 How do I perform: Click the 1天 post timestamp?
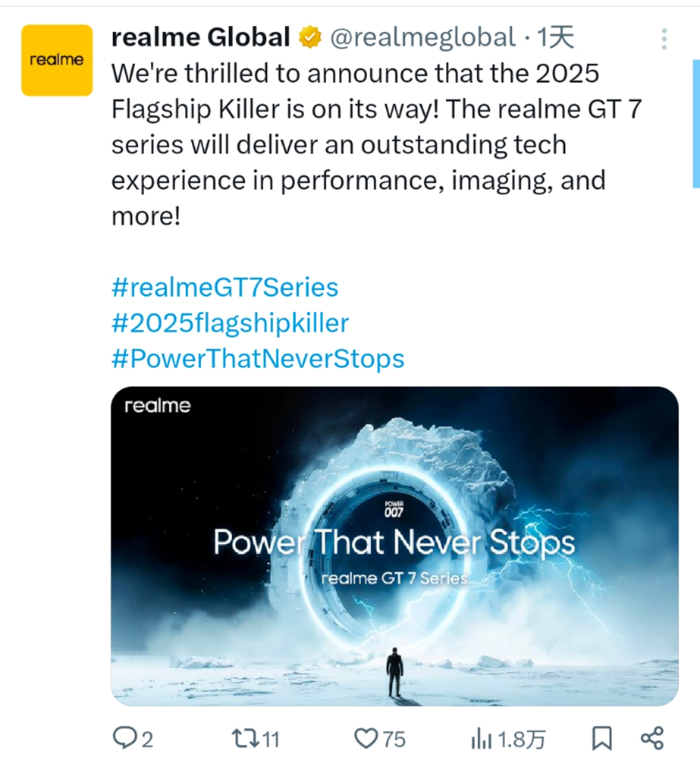555,37
